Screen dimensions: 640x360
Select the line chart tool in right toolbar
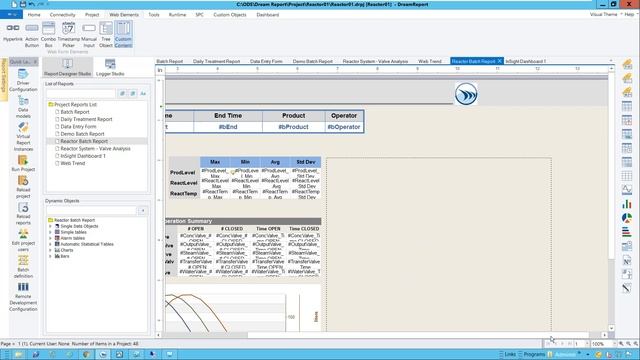pyautogui.click(x=627, y=190)
